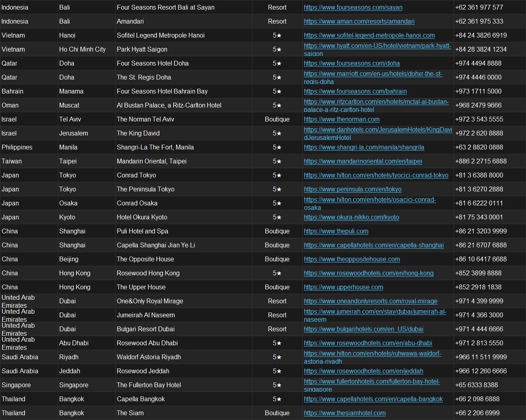
Task: Click the 'Hanoi' city cell
Action: coord(86,36)
